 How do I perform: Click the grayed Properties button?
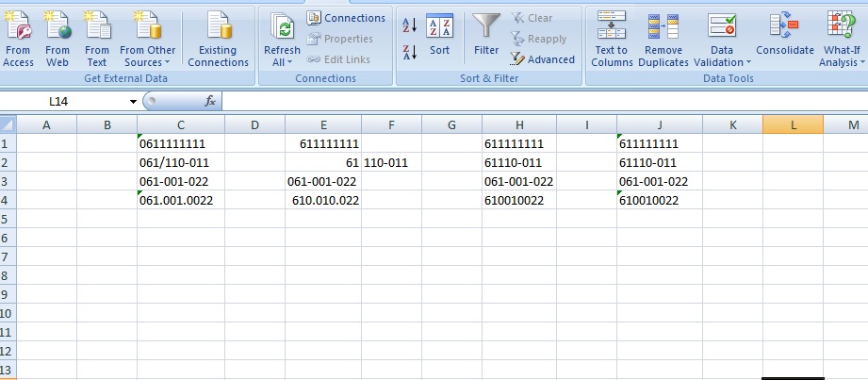(340, 39)
